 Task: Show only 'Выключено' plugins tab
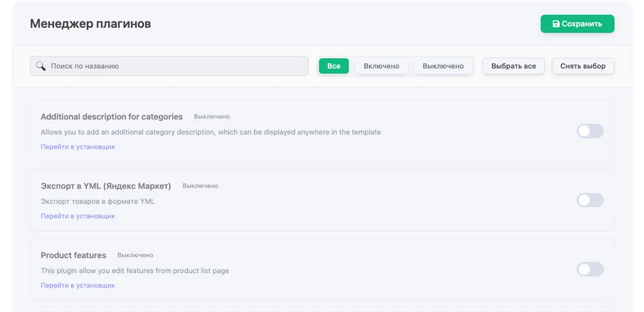[x=443, y=66]
